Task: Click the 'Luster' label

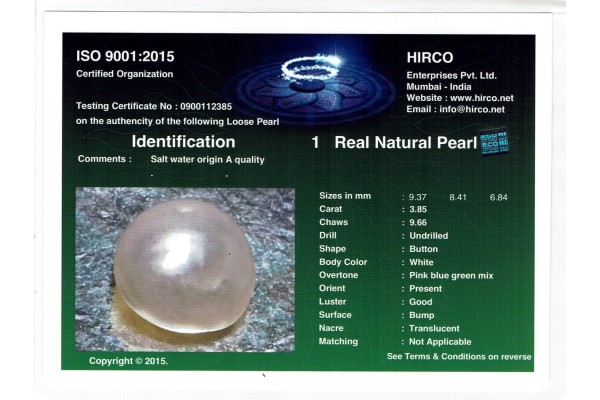Action: (333, 302)
